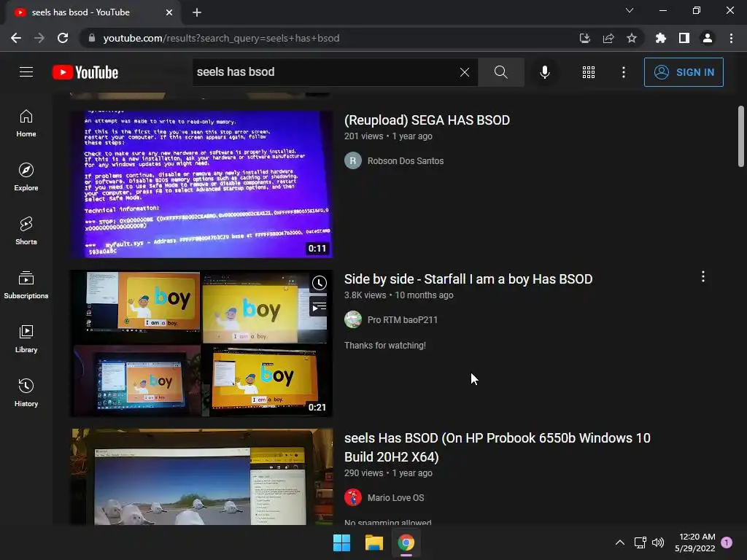The width and height of the screenshot is (747, 560).
Task: Open the seels Has BSOD video thumbnail
Action: 201,477
